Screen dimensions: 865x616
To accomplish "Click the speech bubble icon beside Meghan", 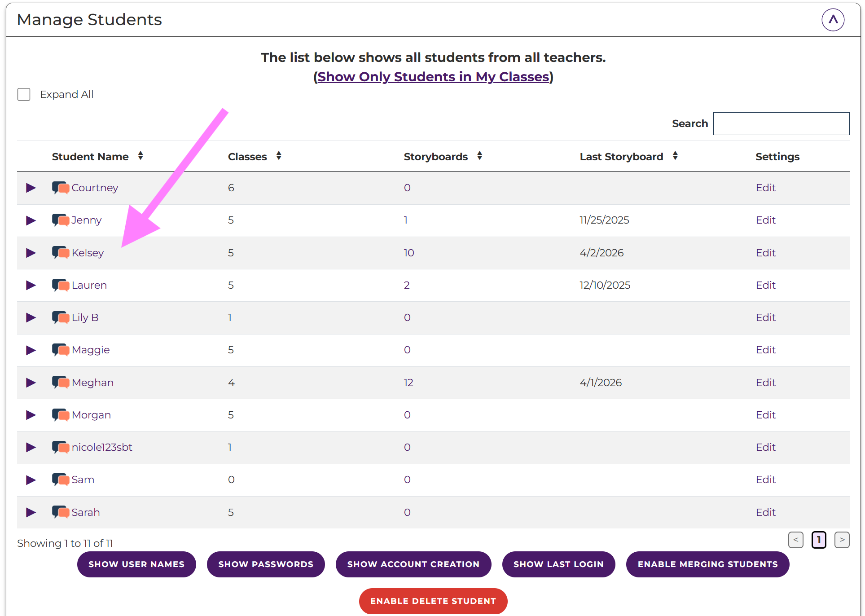I will [61, 383].
